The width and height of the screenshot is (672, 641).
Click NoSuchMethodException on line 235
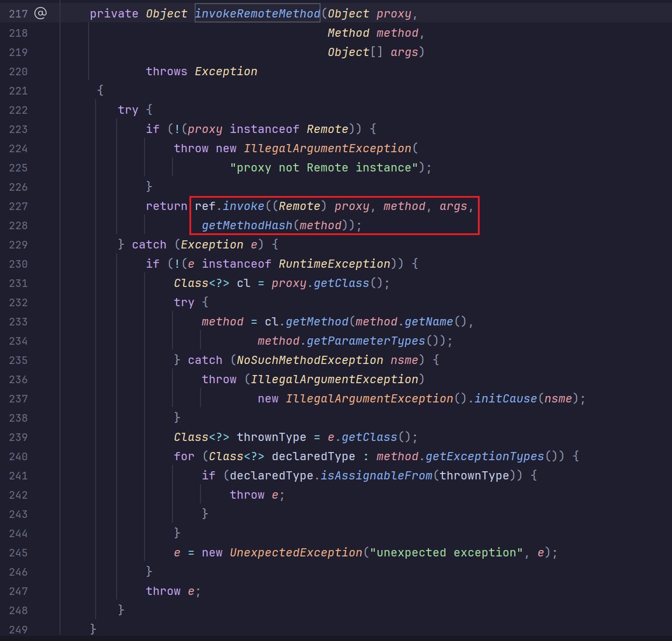coord(310,360)
